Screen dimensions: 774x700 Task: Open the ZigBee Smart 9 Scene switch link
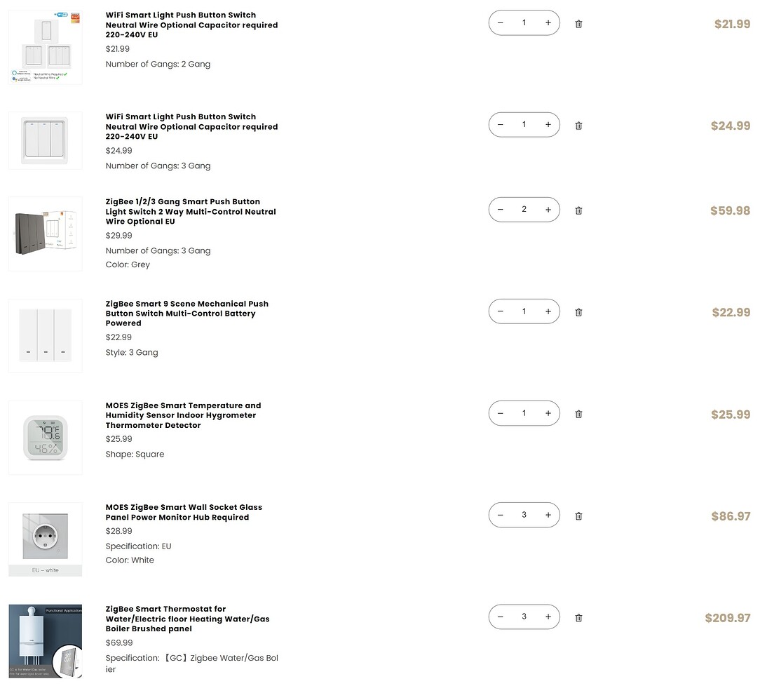186,314
